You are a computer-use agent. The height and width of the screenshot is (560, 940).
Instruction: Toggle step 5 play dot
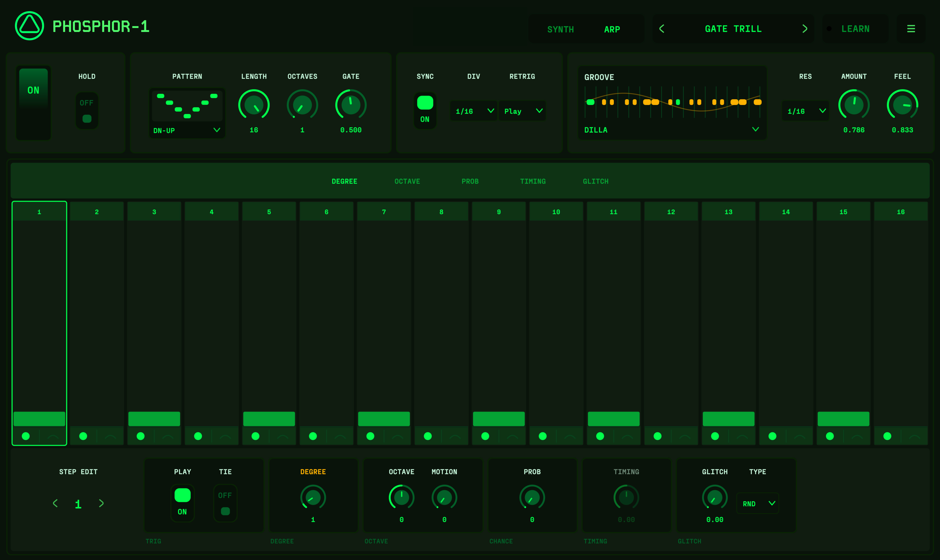coord(255,436)
